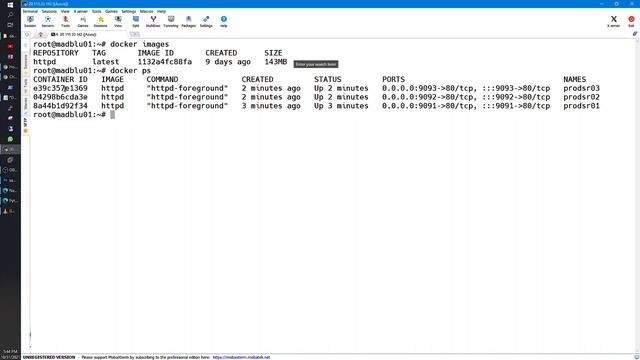Open the Games menu
640x360 pixels.
coord(111,11)
